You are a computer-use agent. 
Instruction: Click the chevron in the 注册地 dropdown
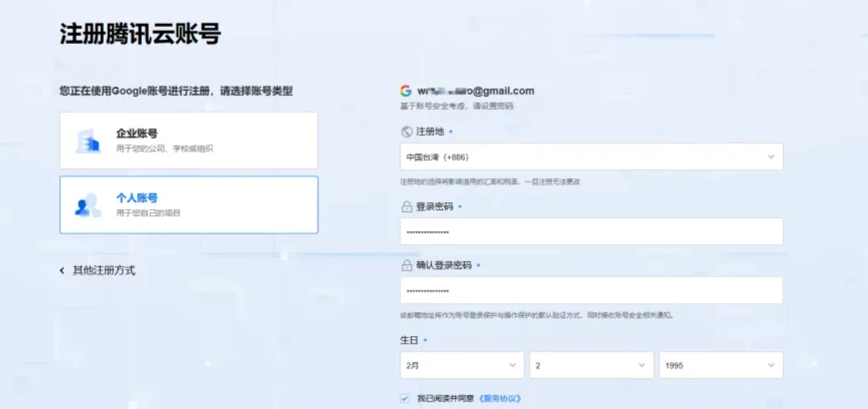[x=771, y=157]
